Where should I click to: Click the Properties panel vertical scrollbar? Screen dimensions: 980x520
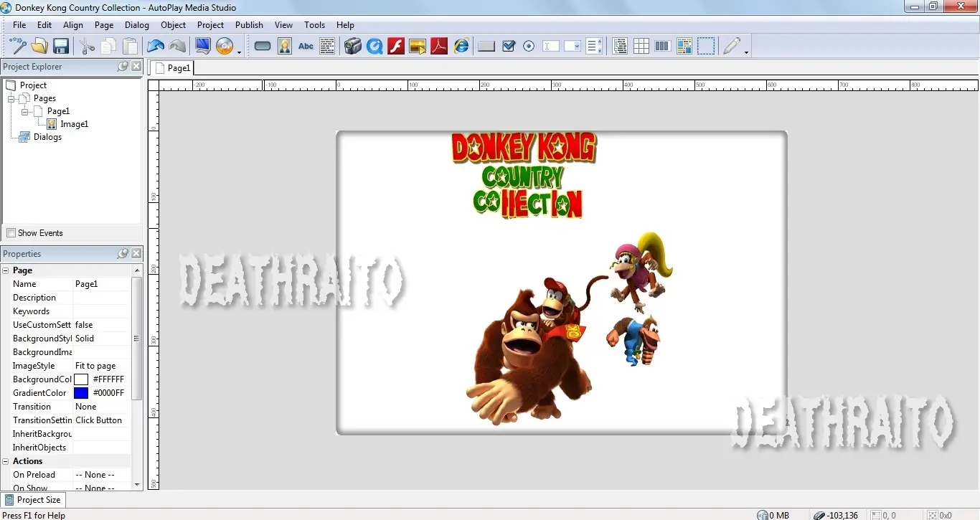137,339
